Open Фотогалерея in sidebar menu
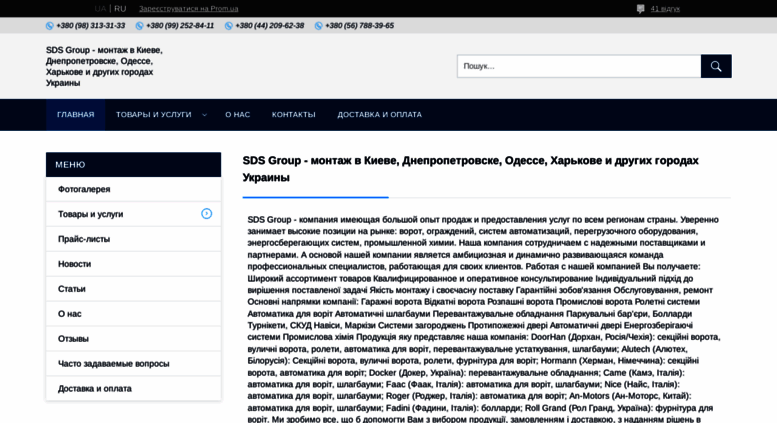Image resolution: width=777 pixels, height=423 pixels. tap(133, 189)
